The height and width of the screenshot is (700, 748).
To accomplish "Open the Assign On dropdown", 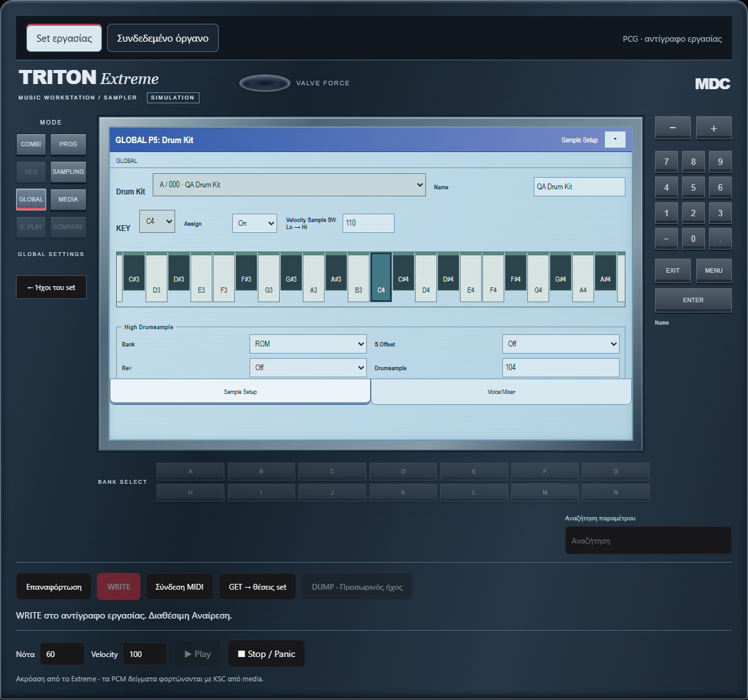I will point(254,223).
